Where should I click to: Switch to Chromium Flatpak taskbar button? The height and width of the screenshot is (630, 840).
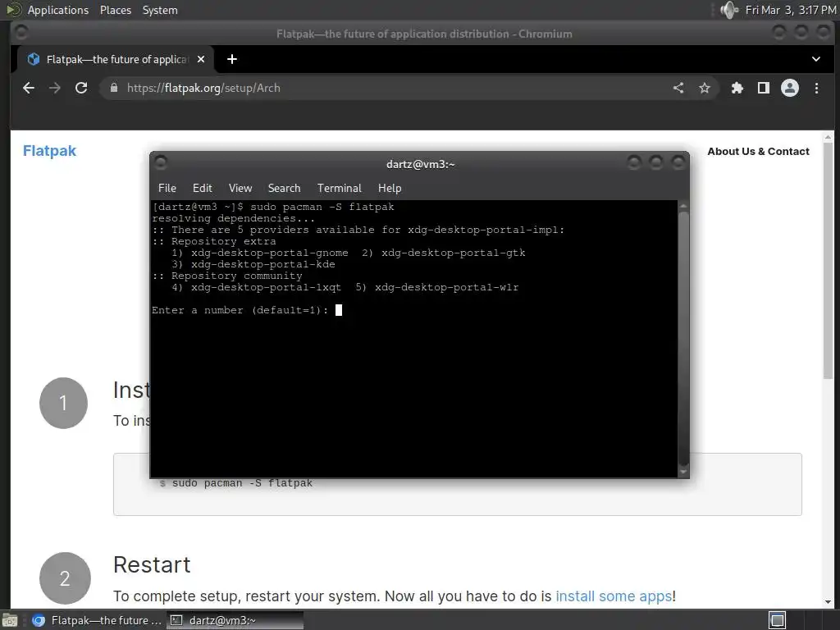(x=97, y=620)
